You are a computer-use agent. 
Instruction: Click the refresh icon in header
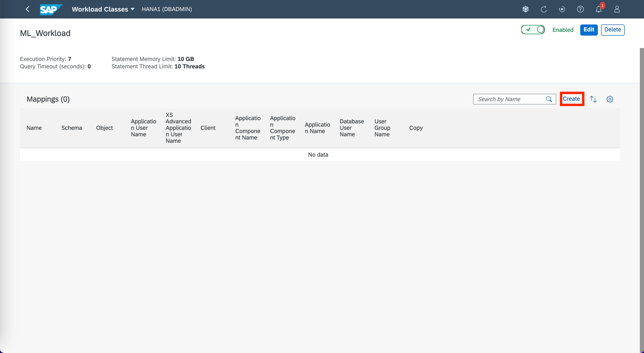(x=544, y=9)
